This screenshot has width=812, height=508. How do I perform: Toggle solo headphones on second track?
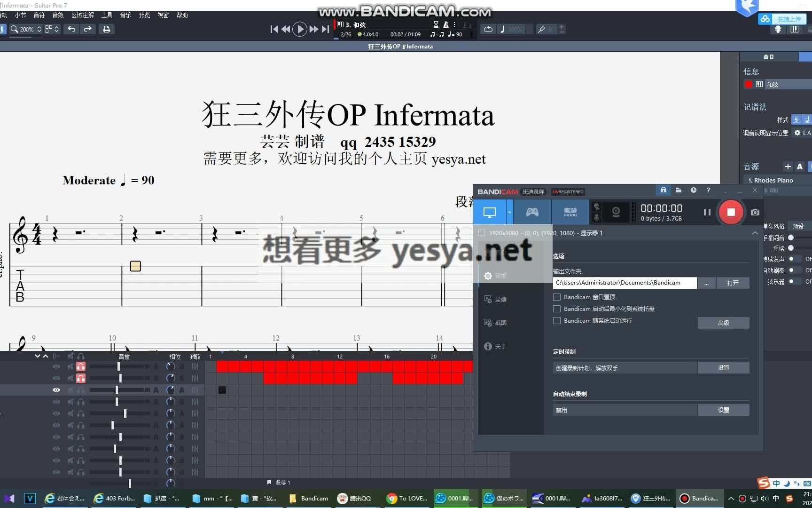81,378
